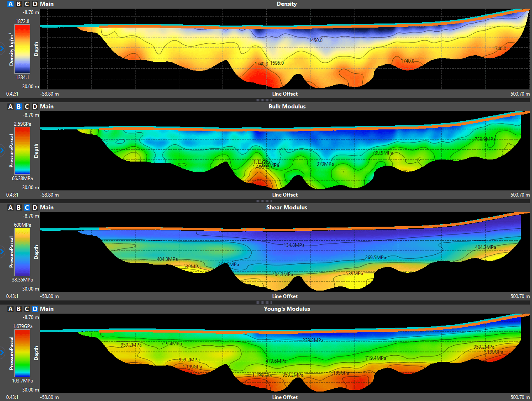Click the Bulk Modulus color scale bar

tap(22, 151)
